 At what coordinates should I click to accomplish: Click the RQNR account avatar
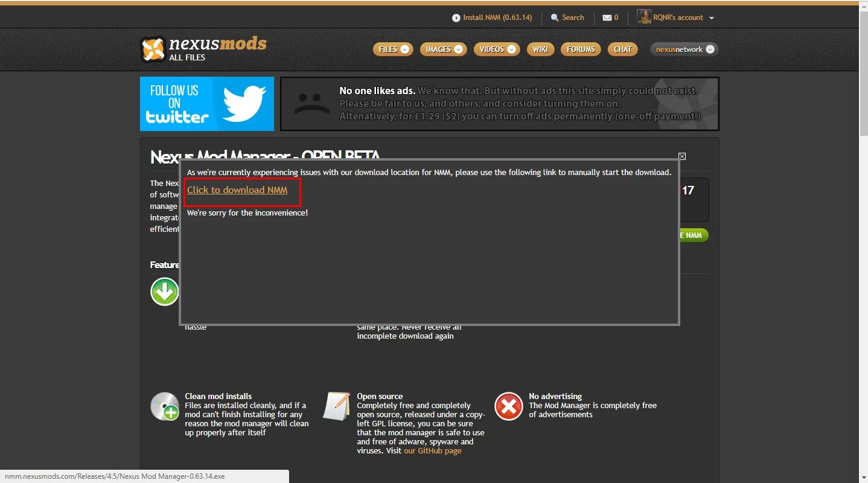644,17
